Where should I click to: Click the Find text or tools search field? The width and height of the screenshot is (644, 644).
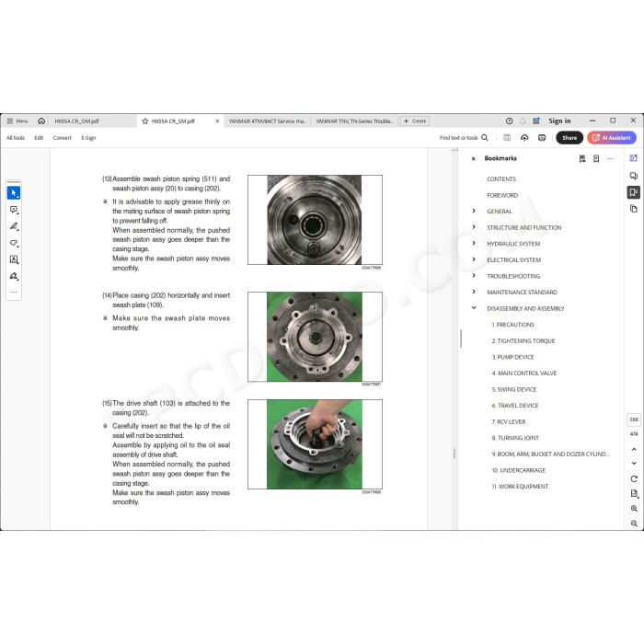click(464, 138)
